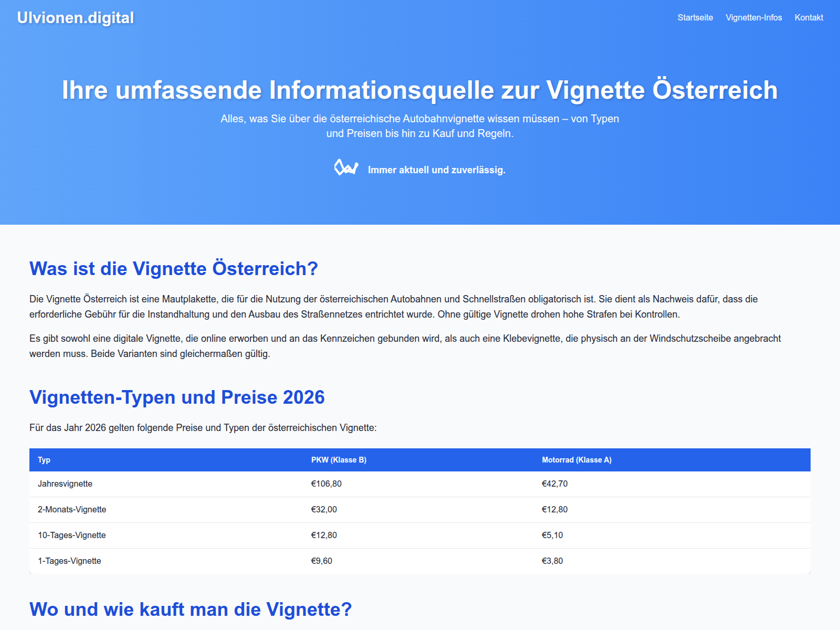Click the €42,70 motorcycle annual price
The width and height of the screenshot is (840, 630).
554,484
